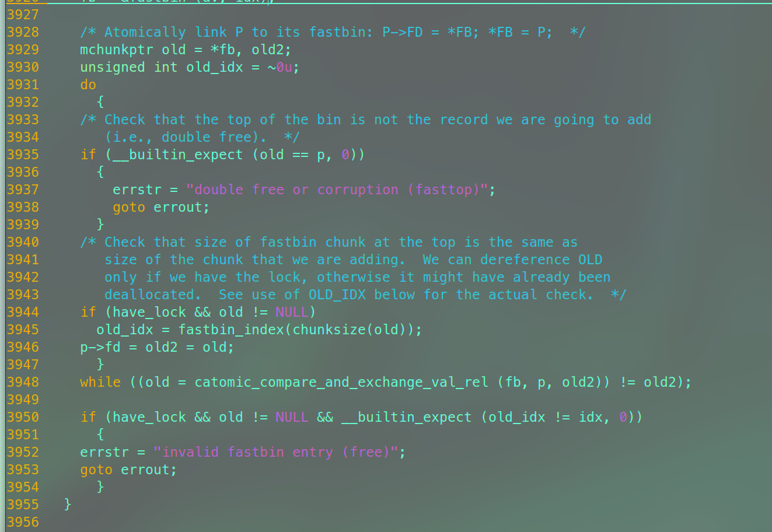Click 'p->fd = old2 = old;' statement
Image resolution: width=772 pixels, height=532 pixels.
(157, 347)
